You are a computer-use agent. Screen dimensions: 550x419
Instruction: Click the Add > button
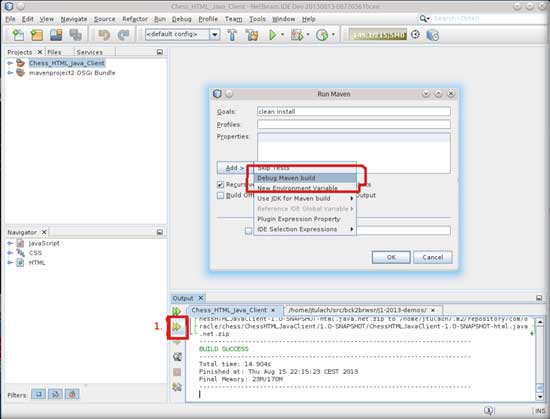(x=234, y=168)
